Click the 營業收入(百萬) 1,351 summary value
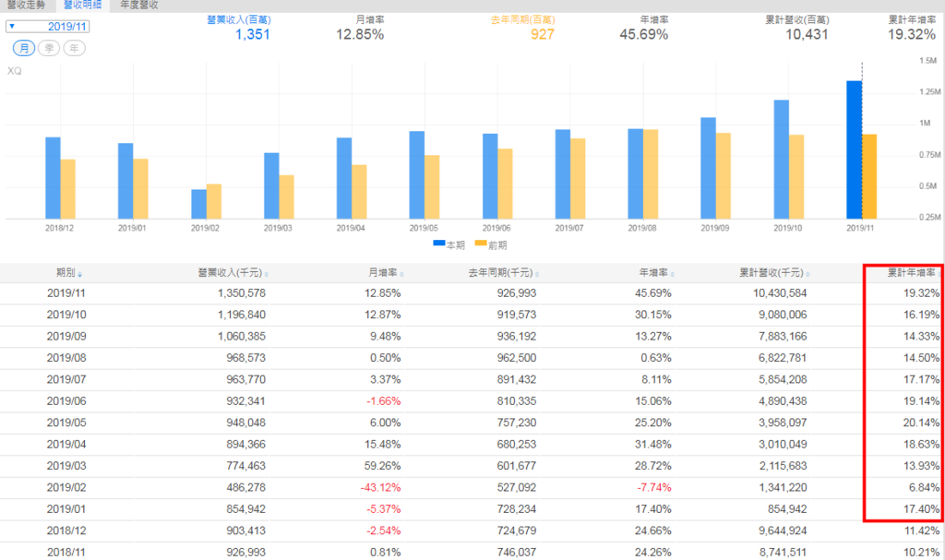Viewport: 945px width, 560px height. [x=253, y=35]
